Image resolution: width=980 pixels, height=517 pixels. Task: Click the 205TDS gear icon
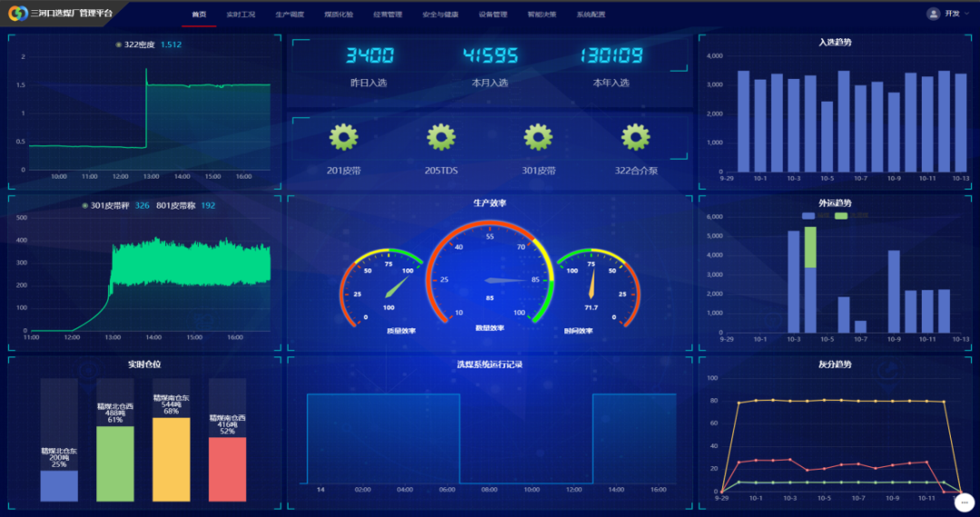[441, 138]
